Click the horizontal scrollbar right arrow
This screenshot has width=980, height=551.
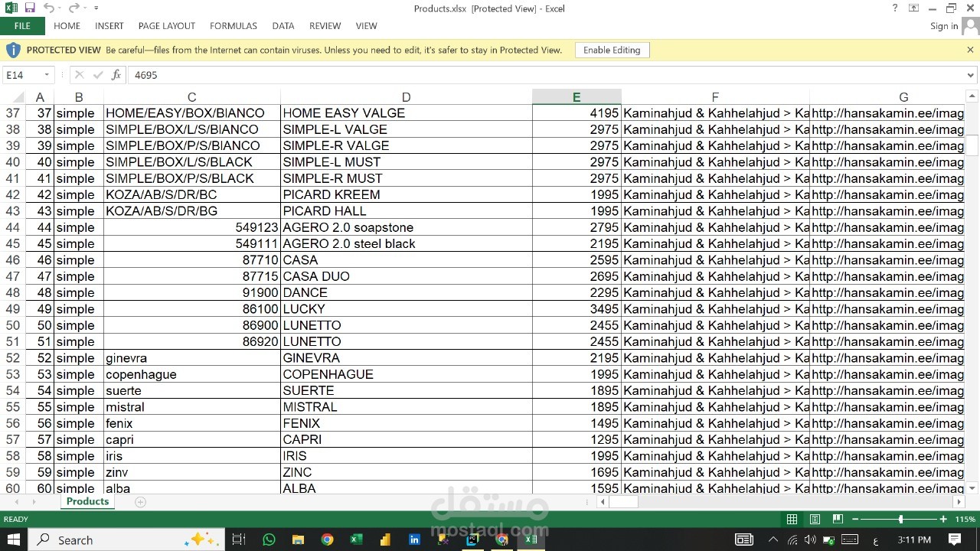959,502
